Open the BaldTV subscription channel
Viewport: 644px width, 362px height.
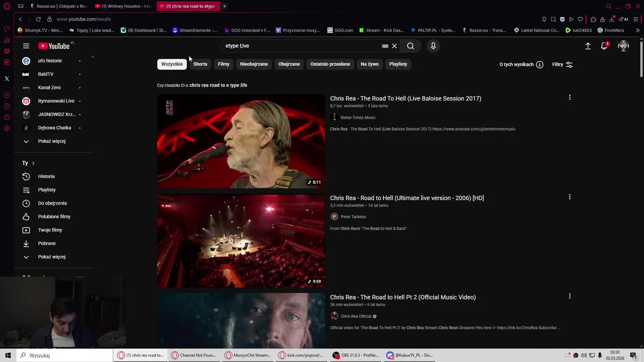click(46, 74)
